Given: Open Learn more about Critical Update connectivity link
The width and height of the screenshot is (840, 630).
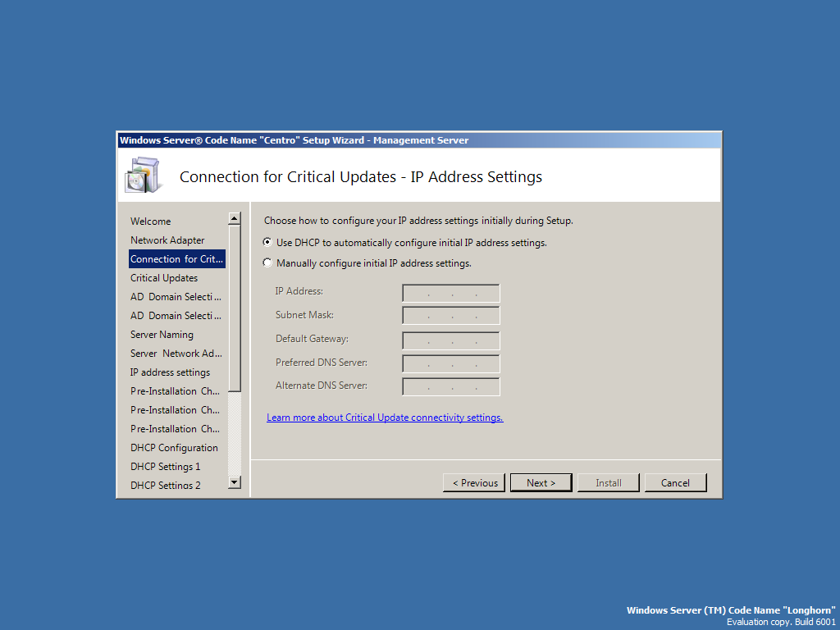Looking at the screenshot, I should tap(385, 418).
